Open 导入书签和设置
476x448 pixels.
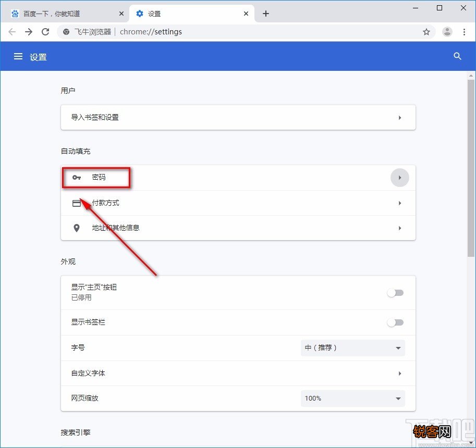(238, 117)
